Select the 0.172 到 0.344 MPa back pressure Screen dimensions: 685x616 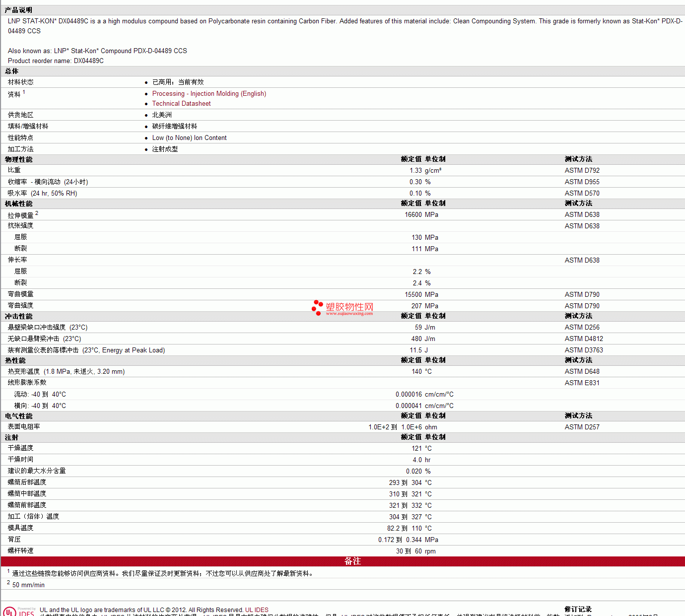408,540
